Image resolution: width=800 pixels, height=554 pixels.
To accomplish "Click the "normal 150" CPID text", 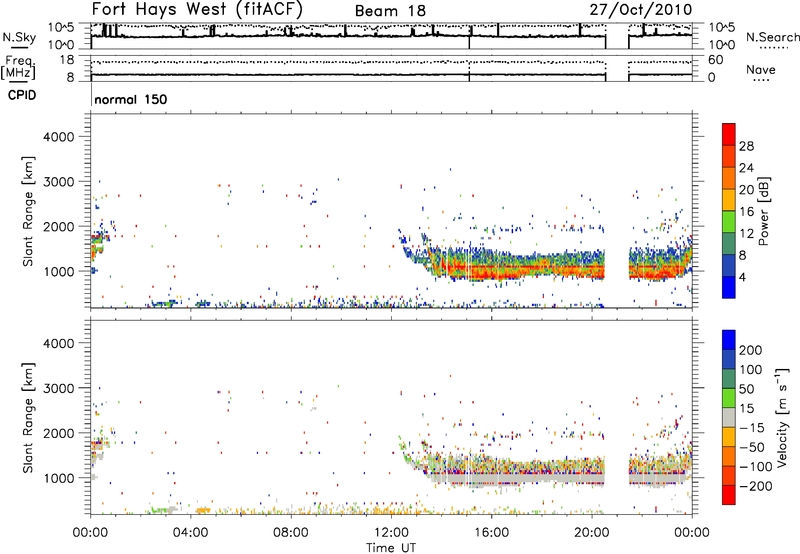I will pos(131,99).
